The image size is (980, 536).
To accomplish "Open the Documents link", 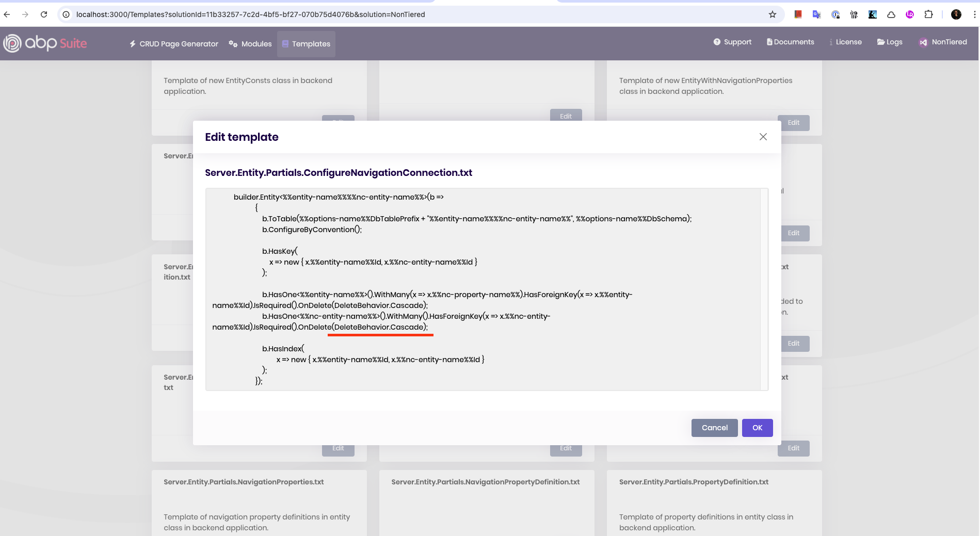I will click(x=790, y=42).
